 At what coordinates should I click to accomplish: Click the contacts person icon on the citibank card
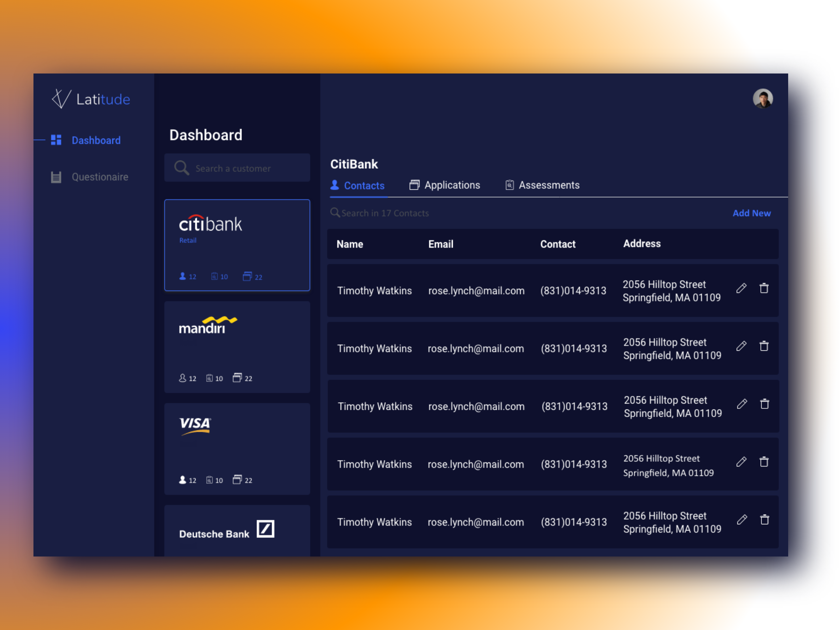pyautogui.click(x=183, y=277)
